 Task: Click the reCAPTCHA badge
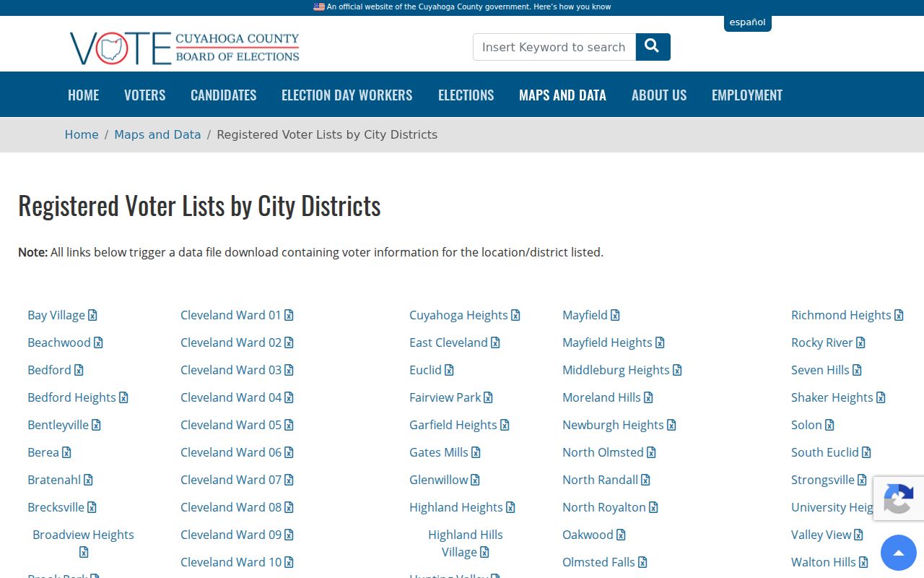(899, 499)
